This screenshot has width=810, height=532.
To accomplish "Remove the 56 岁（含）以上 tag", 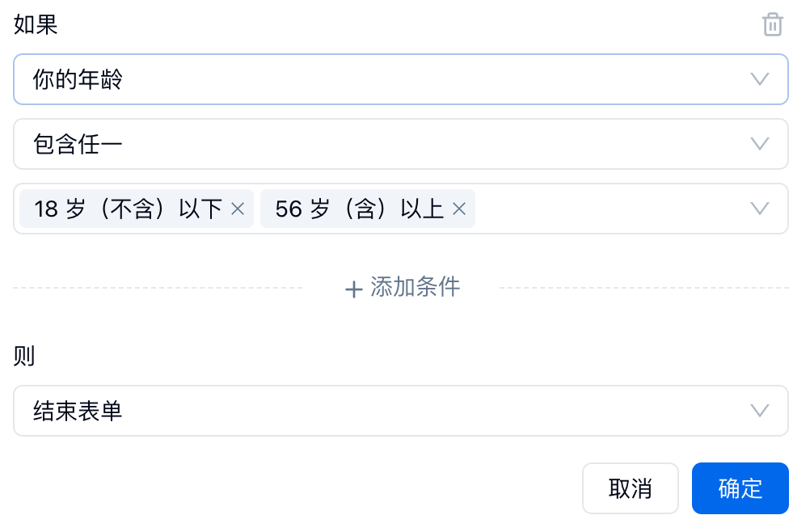I will (459, 209).
